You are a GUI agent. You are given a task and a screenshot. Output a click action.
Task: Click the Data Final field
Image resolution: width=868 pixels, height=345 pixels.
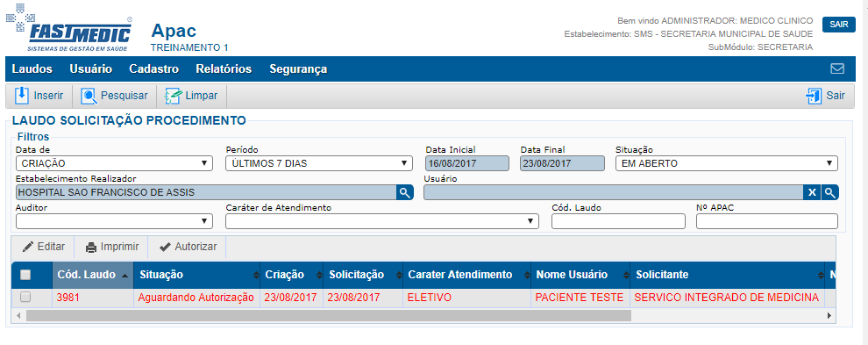pos(562,163)
